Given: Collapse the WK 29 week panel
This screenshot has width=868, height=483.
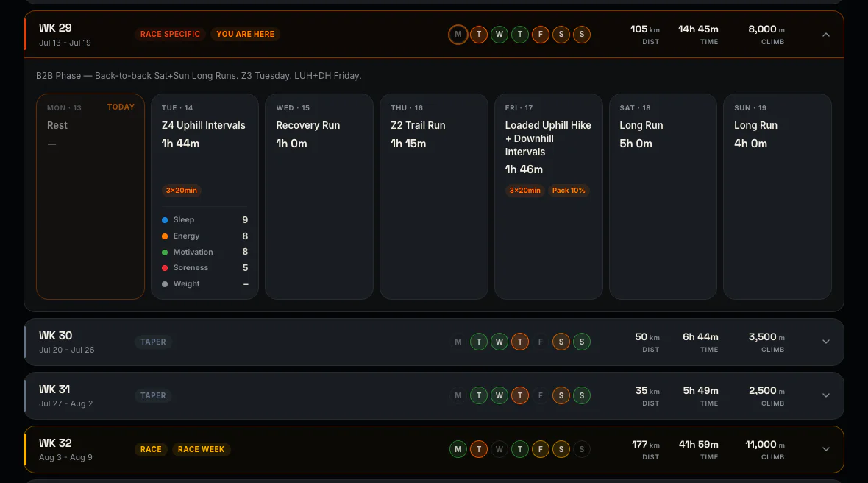Looking at the screenshot, I should pyautogui.click(x=826, y=35).
